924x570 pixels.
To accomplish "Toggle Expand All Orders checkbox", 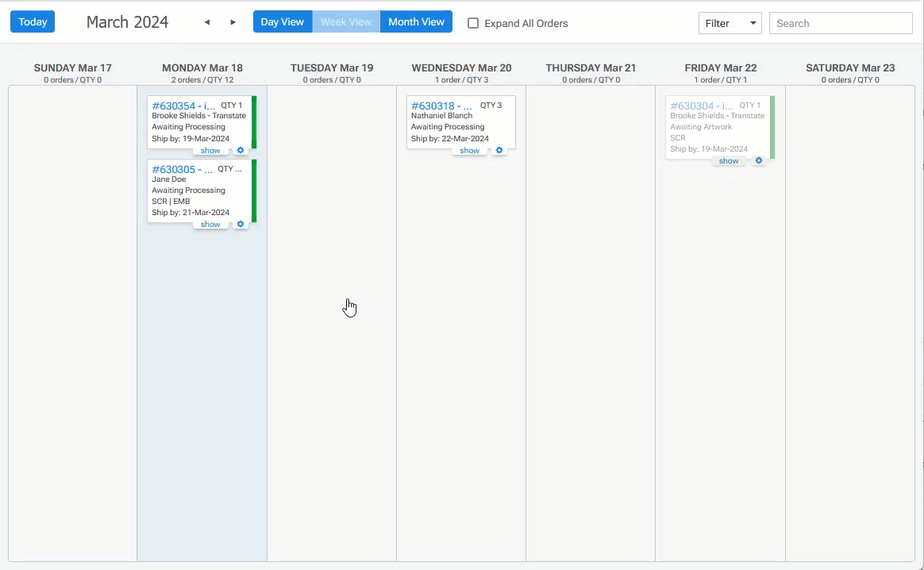I will click(473, 23).
